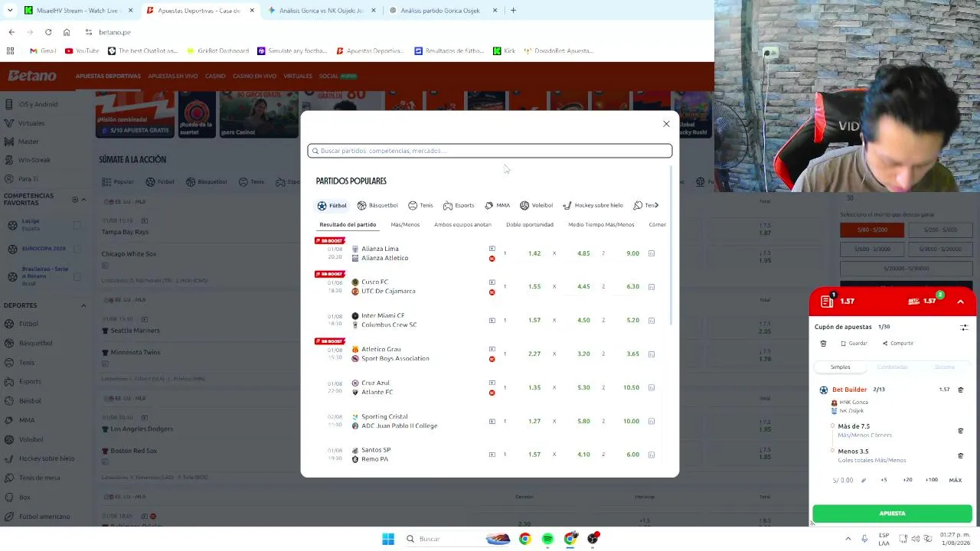980x551 pixels.
Task: Select the Tenis sport filter in popup
Action: pos(420,205)
